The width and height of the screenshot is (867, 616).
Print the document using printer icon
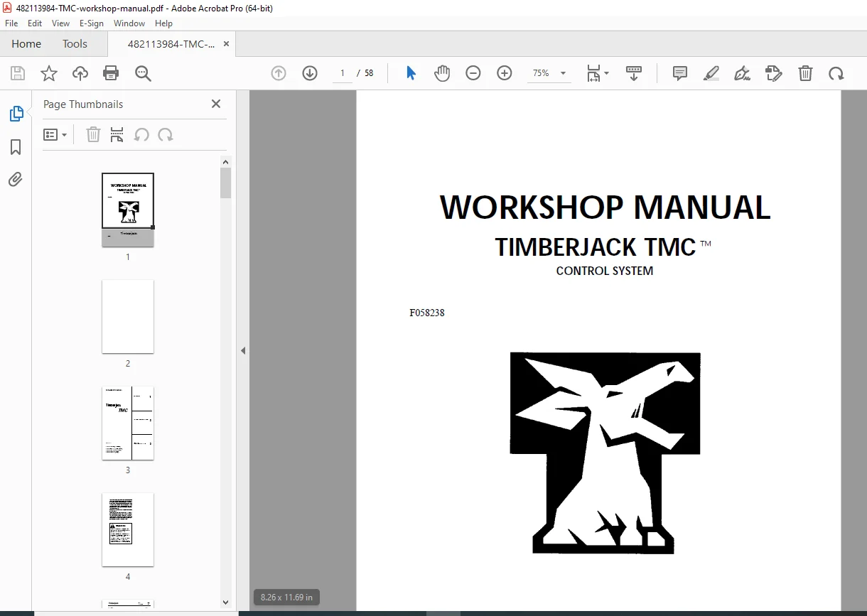(x=111, y=73)
